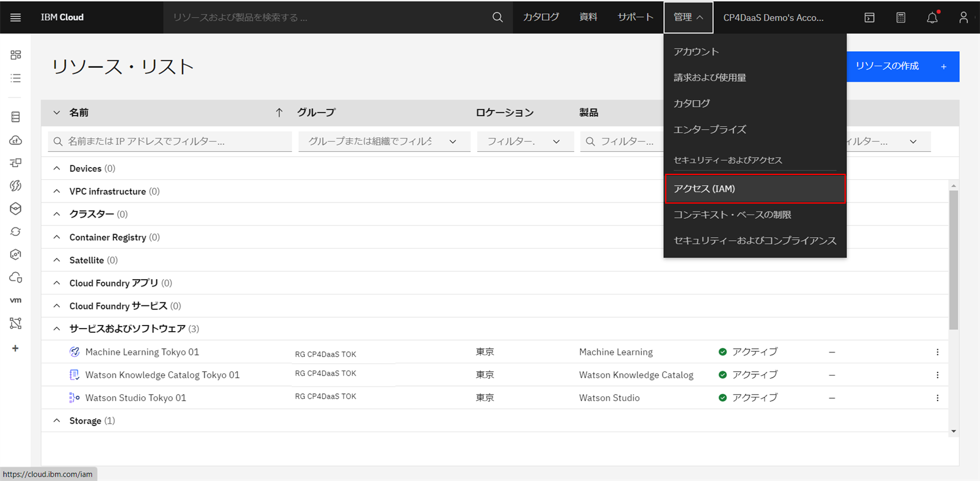Screen dimensions: 980x481
Task: Go to IBM Cloud home logo
Action: [x=62, y=17]
